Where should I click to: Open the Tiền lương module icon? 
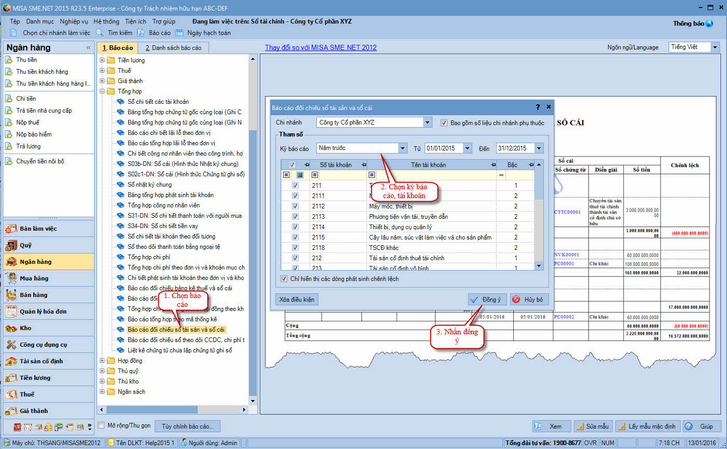click(x=11, y=378)
